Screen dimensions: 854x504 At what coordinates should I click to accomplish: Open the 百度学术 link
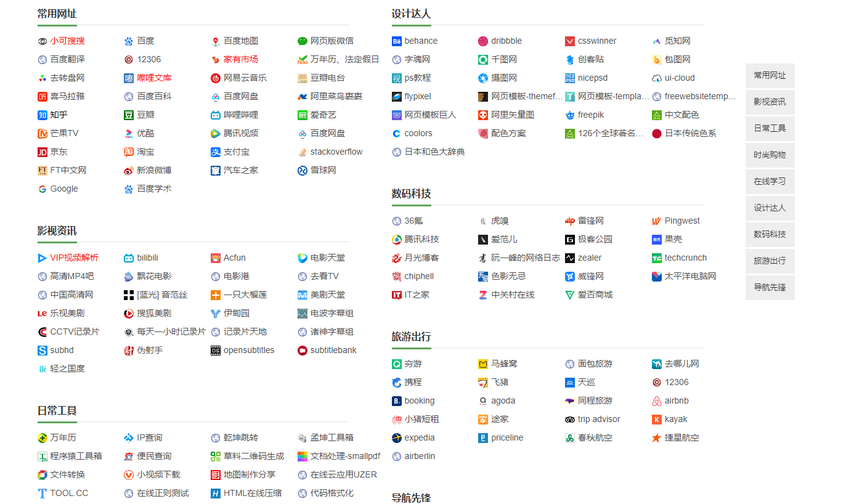coord(155,189)
